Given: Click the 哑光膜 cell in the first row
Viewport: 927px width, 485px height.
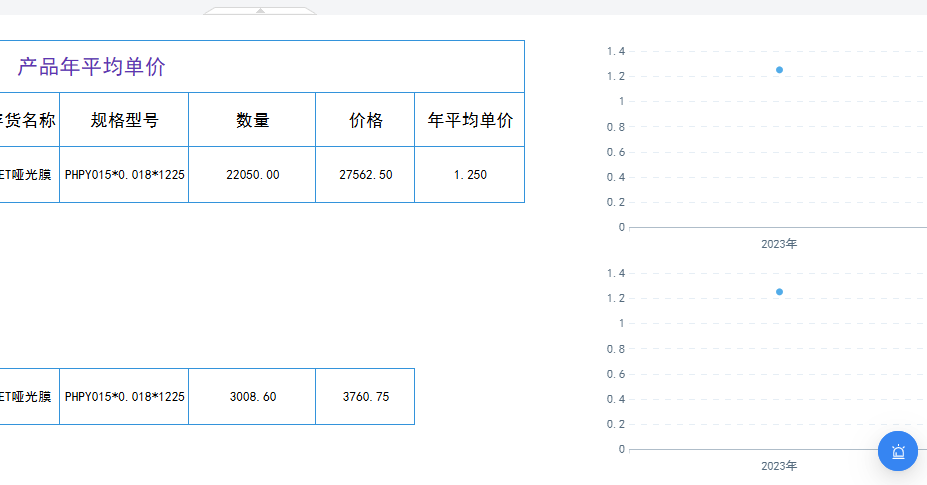Looking at the screenshot, I should tap(29, 174).
